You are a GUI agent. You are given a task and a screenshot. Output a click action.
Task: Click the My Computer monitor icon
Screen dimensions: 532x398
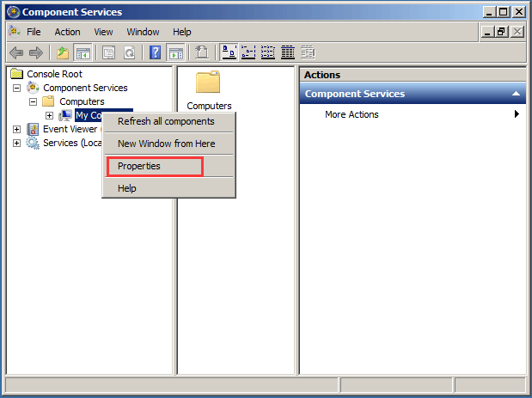(65, 115)
